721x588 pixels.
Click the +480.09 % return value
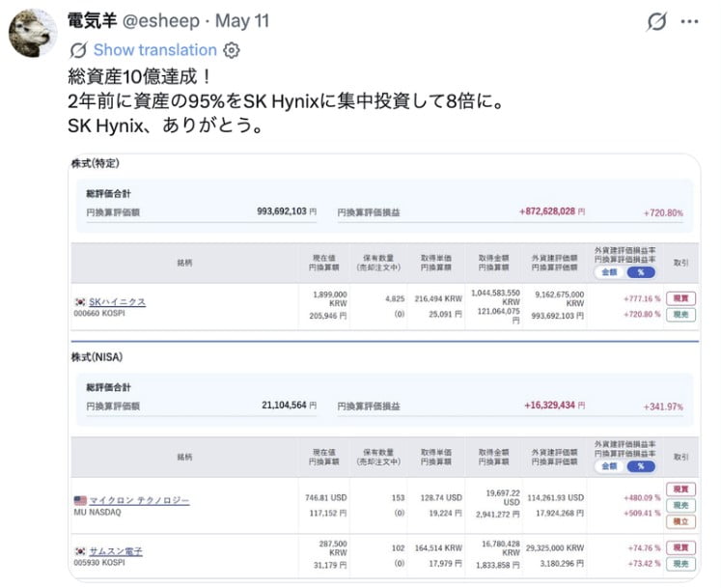[642, 498]
